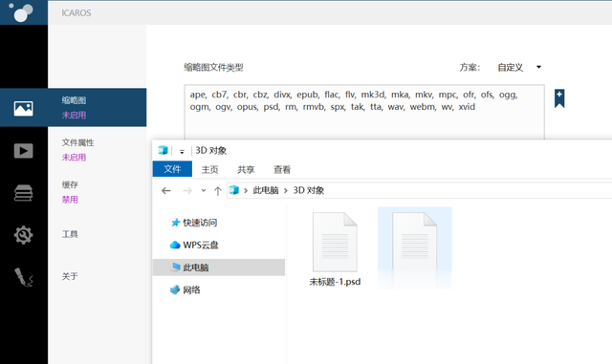Select the highlighted unnamed file icon
The height and width of the screenshot is (364, 612).
(x=414, y=242)
